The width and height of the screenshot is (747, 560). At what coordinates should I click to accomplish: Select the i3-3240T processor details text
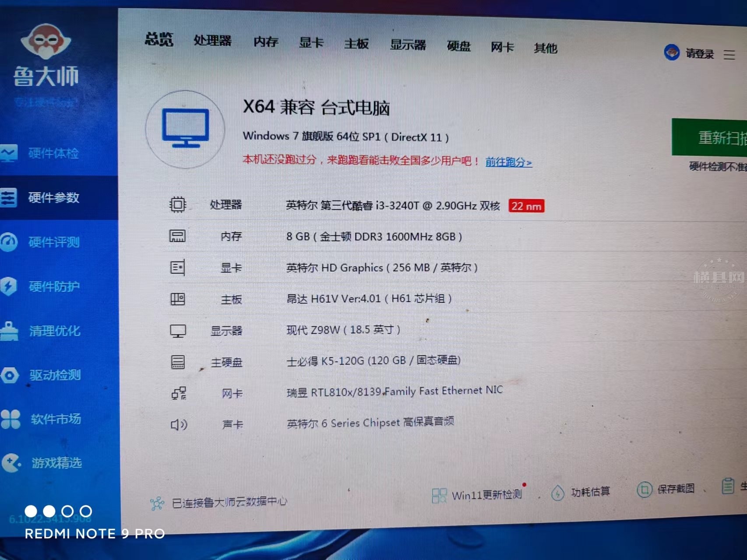point(393,205)
